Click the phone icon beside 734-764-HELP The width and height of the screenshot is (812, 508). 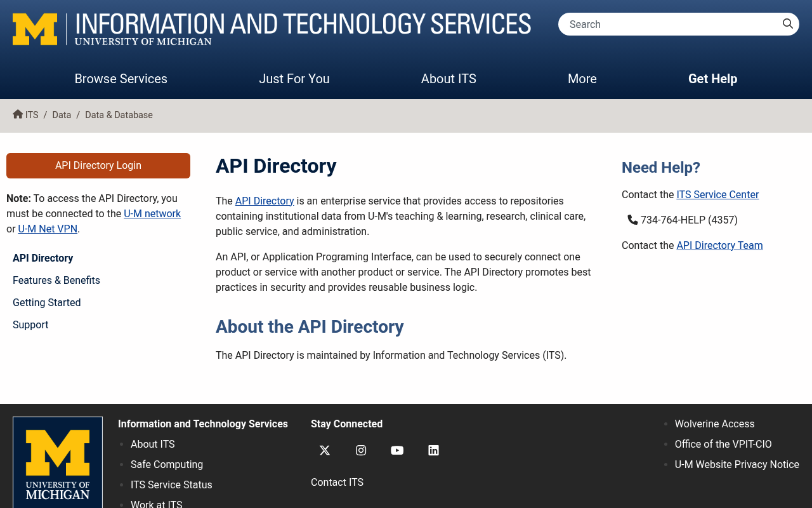632,220
